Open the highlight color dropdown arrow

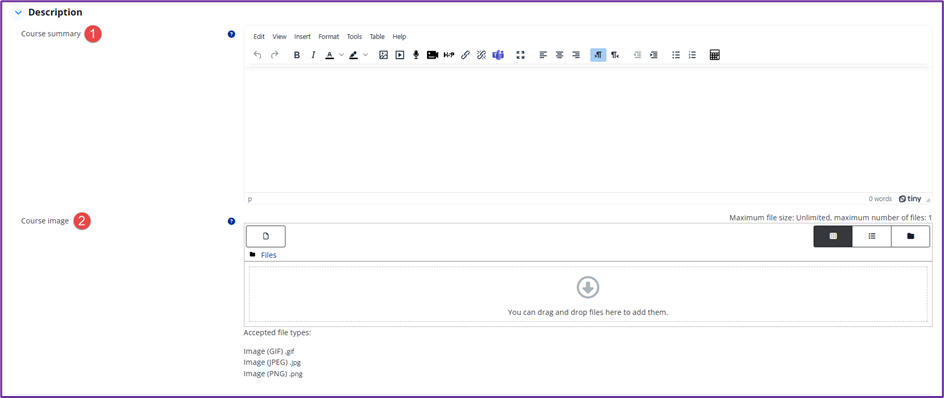[365, 55]
